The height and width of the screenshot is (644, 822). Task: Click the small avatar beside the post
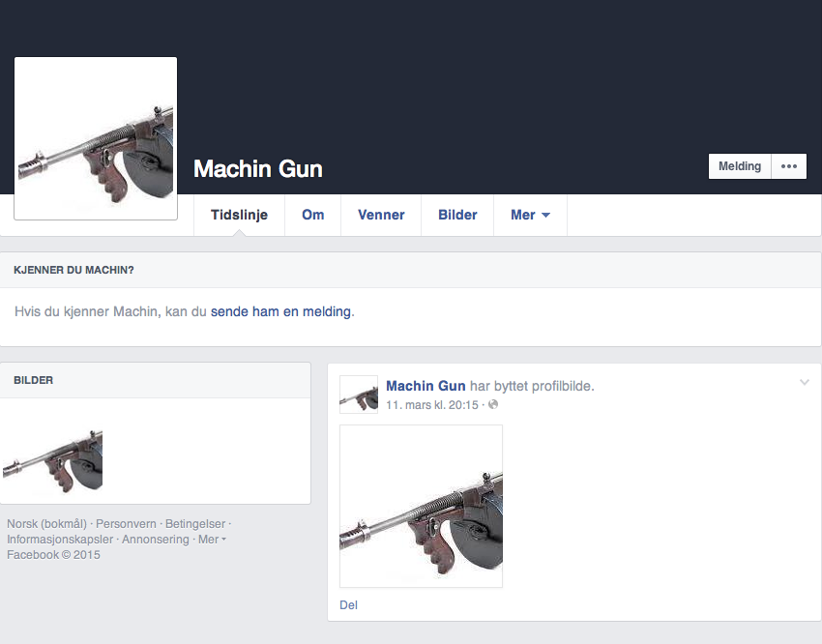pyautogui.click(x=359, y=395)
